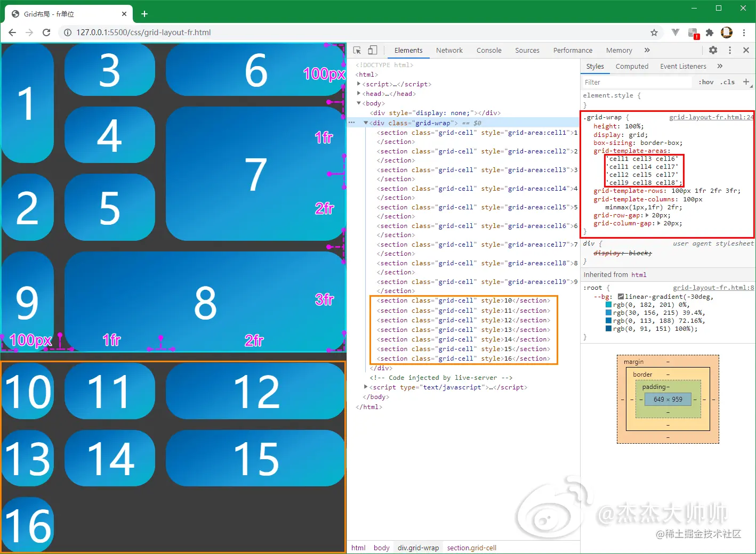Click the rgb(30, 156, 215) color swatch
The width and height of the screenshot is (756, 554).
tap(609, 313)
